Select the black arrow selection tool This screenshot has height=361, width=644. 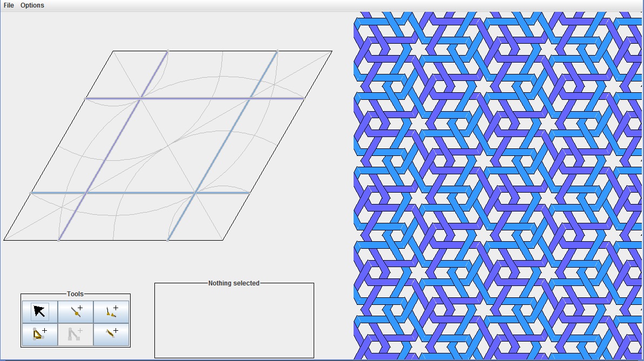40,312
